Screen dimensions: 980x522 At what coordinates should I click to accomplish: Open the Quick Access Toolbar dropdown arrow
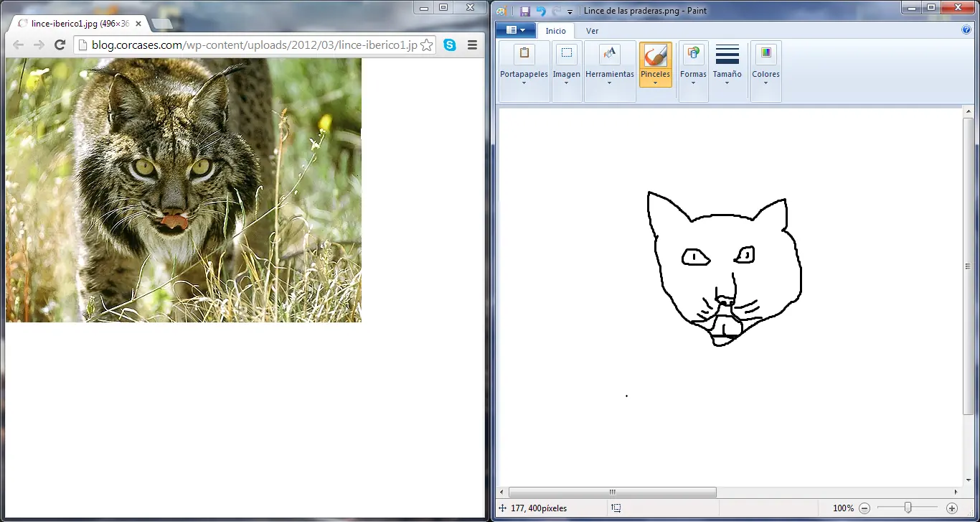pyautogui.click(x=569, y=11)
